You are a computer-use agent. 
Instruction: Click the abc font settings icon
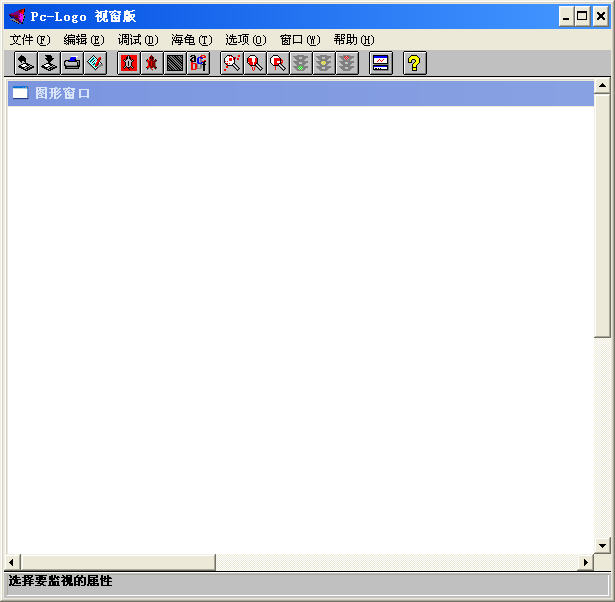coord(198,63)
